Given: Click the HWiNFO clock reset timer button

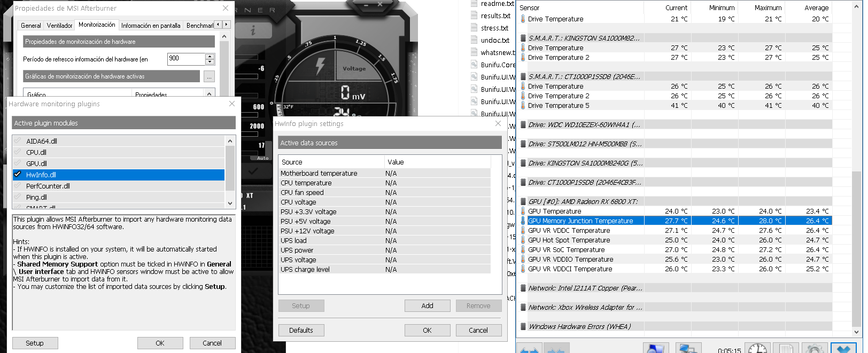Looking at the screenshot, I should pyautogui.click(x=757, y=349).
